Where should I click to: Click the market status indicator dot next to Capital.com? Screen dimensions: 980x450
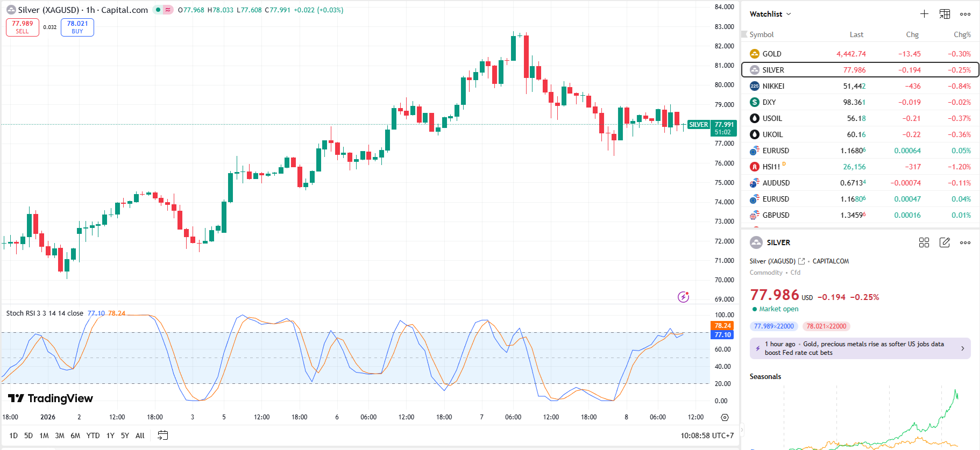coord(158,10)
